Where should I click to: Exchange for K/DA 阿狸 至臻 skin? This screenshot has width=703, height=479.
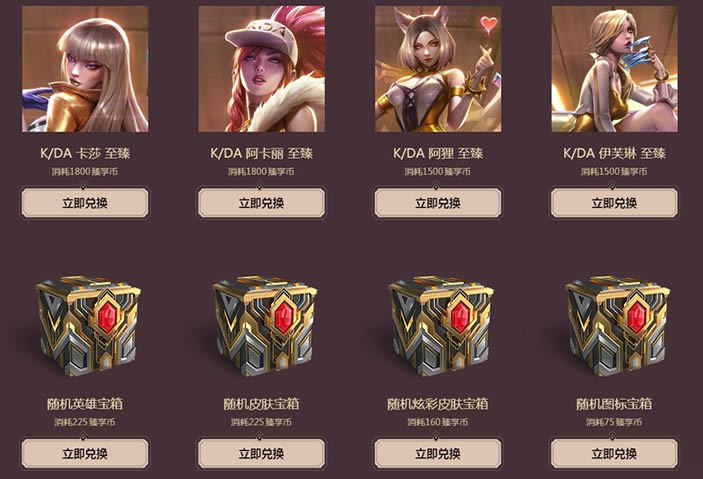pyautogui.click(x=438, y=203)
